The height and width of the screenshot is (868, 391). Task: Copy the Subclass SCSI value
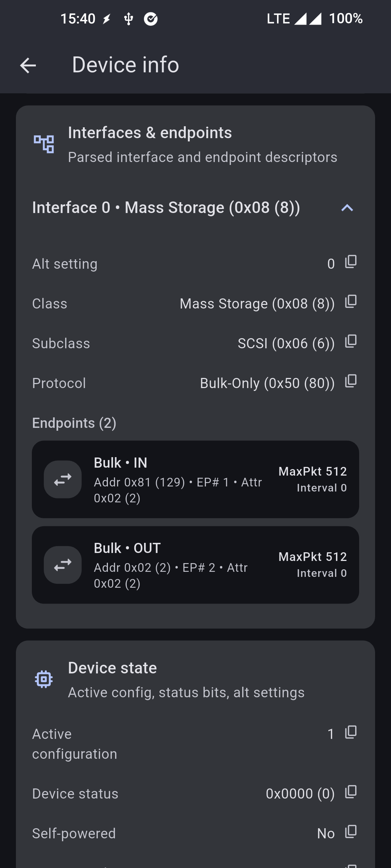coord(351,341)
